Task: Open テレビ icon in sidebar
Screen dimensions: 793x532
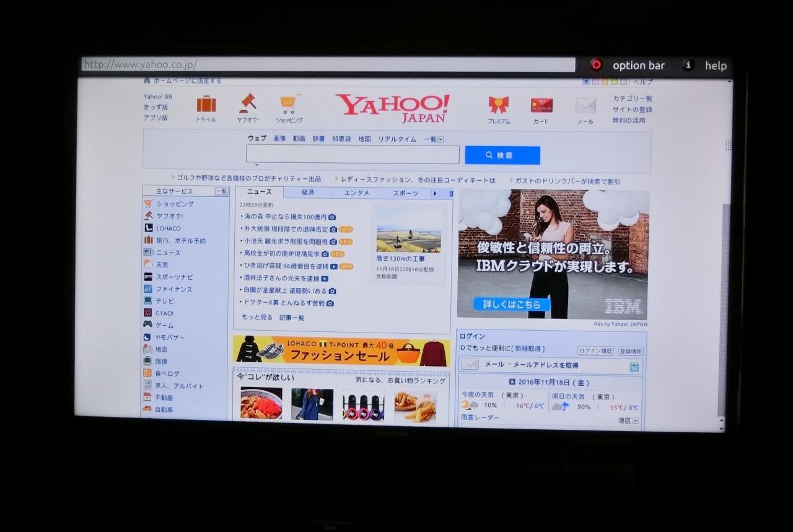Action: tap(148, 301)
